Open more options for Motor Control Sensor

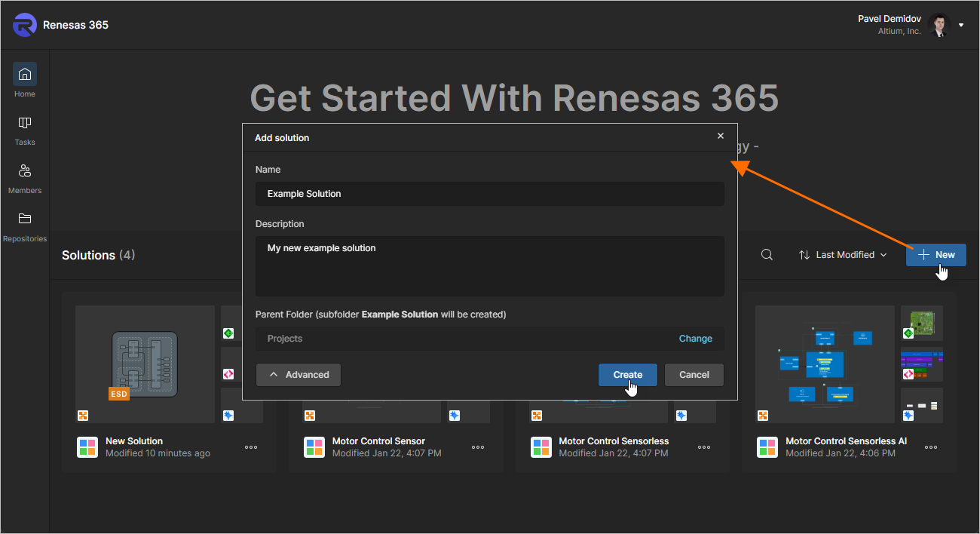click(478, 447)
